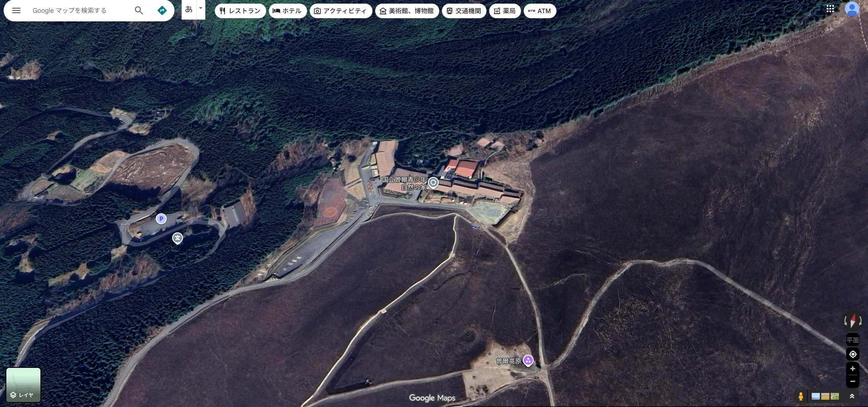Click the magnifier search icon
The image size is (868, 407).
[x=139, y=10]
